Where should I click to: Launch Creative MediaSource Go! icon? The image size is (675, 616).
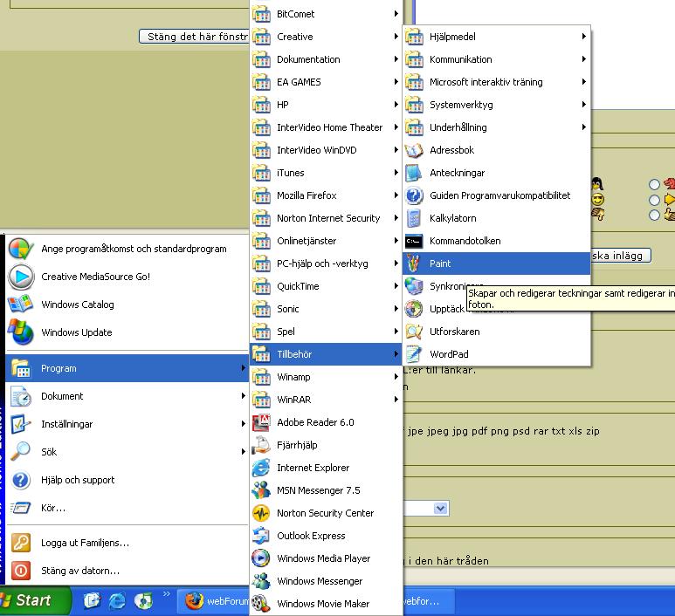21,277
